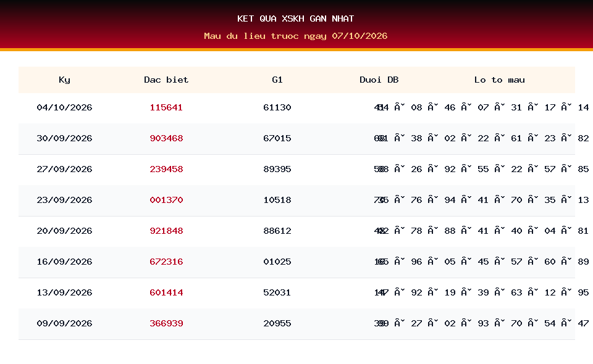Select G1 result 10518
This screenshot has height=364, width=593.
click(277, 200)
